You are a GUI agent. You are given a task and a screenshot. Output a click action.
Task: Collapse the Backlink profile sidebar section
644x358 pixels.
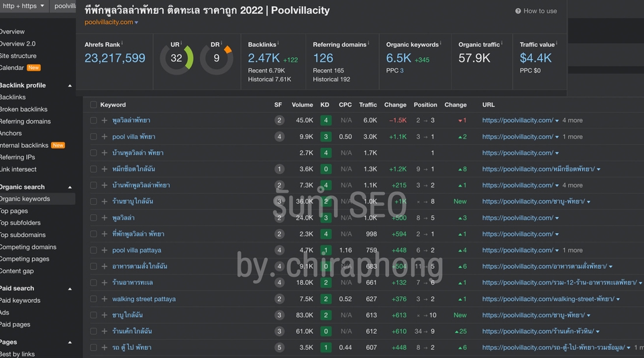pyautogui.click(x=70, y=85)
